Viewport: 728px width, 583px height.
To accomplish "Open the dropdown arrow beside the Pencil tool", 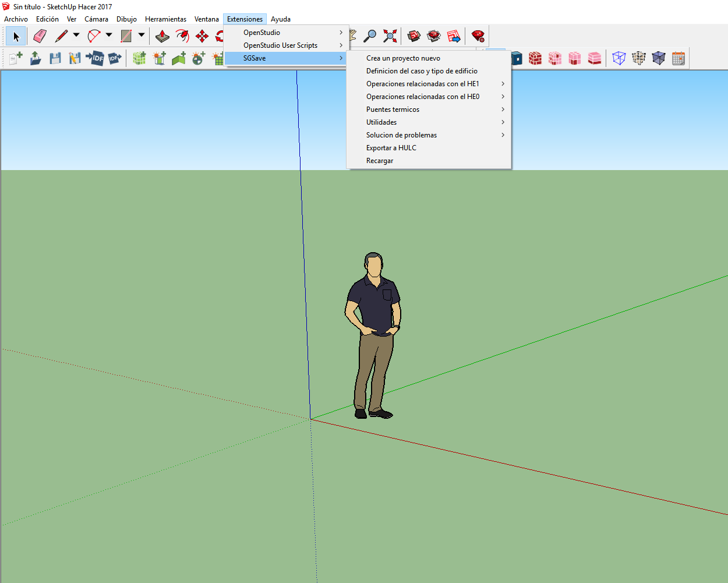I will [x=76, y=36].
